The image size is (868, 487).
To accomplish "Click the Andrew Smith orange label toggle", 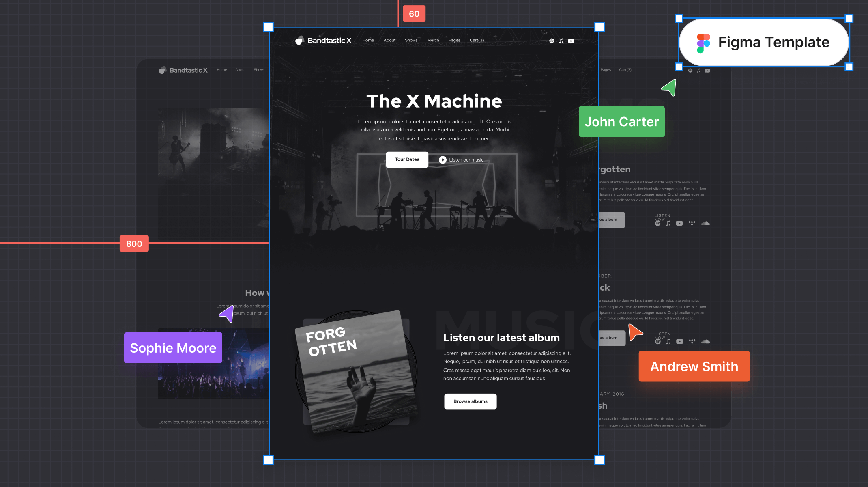I will (x=694, y=366).
